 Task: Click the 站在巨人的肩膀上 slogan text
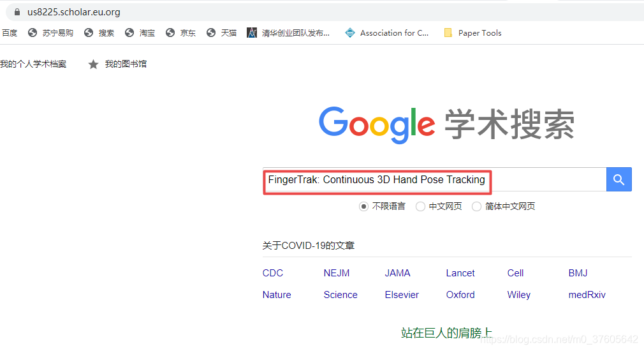[x=446, y=333]
